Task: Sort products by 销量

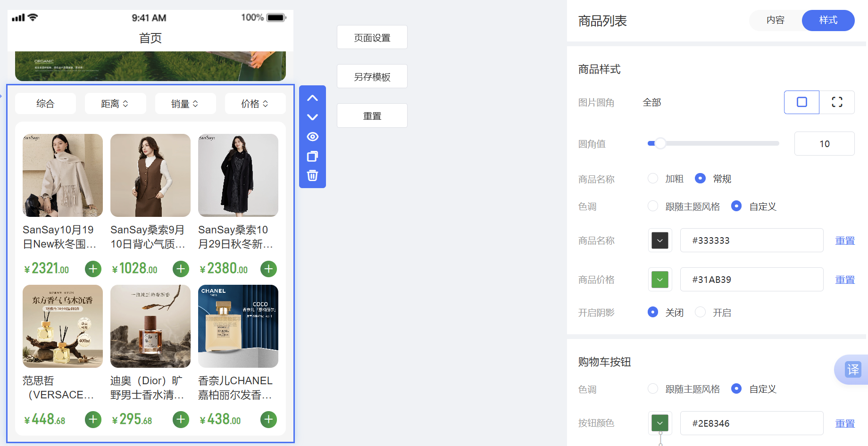Action: pyautogui.click(x=185, y=104)
